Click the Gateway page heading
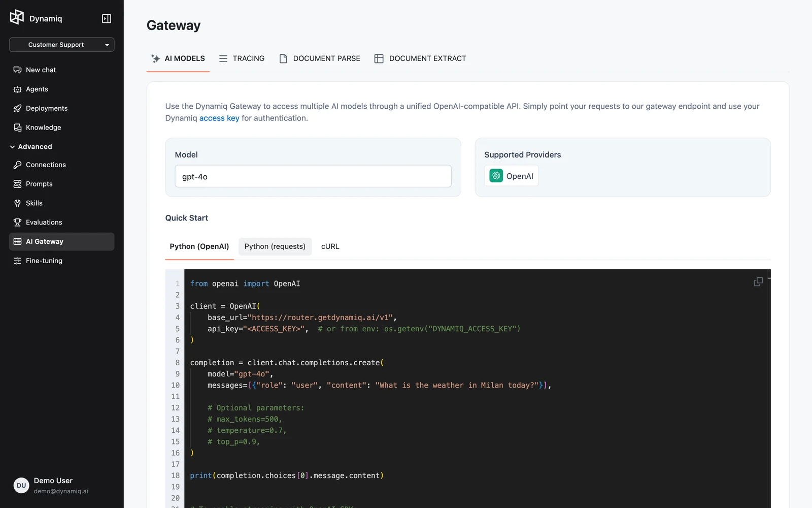 click(174, 25)
